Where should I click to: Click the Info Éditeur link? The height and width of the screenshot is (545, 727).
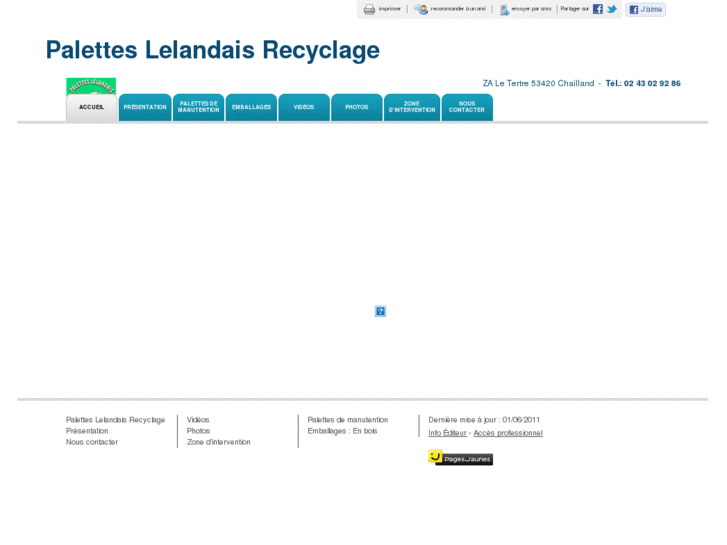(447, 433)
